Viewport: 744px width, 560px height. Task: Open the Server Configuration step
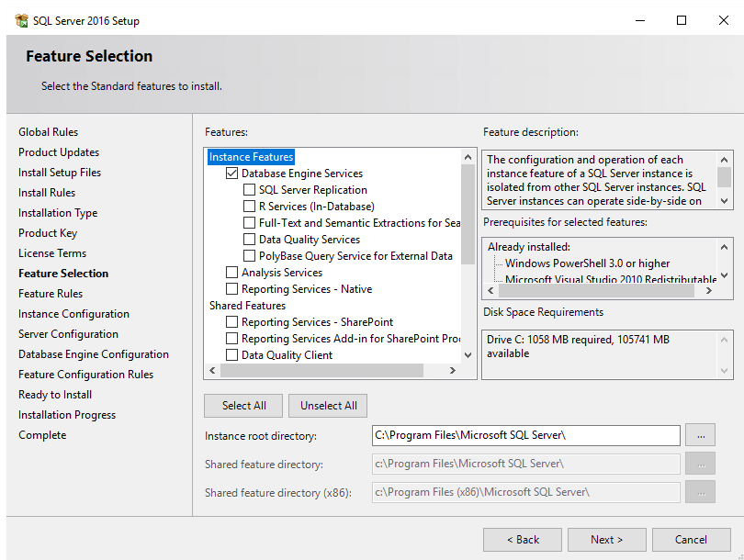pos(68,334)
